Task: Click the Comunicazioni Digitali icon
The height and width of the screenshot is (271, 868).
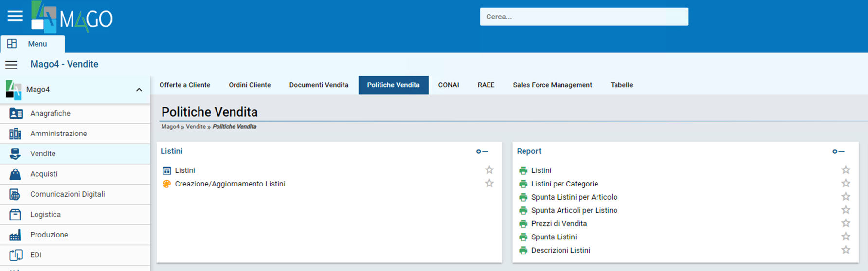Action: pos(16,194)
